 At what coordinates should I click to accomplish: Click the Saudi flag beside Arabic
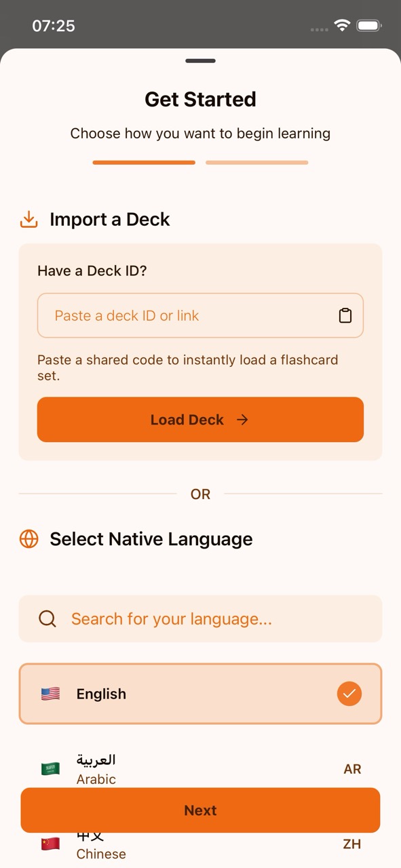pyautogui.click(x=51, y=769)
